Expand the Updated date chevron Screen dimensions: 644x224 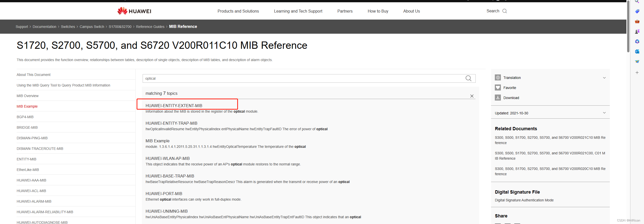605,113
